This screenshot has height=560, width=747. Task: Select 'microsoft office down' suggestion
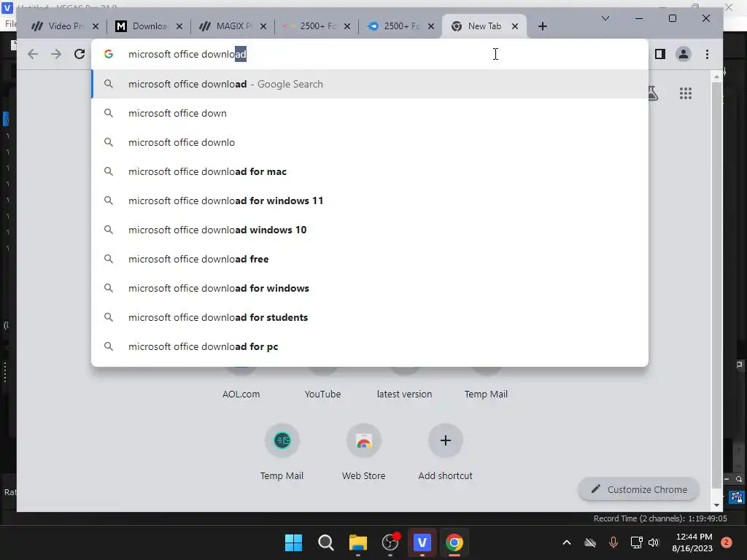[370, 113]
